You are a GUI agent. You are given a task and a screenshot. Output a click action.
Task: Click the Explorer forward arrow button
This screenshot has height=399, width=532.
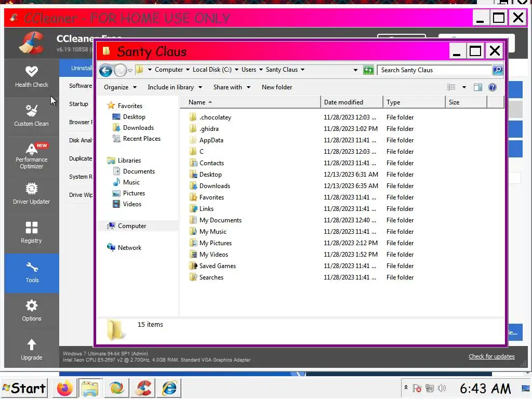[x=120, y=71]
